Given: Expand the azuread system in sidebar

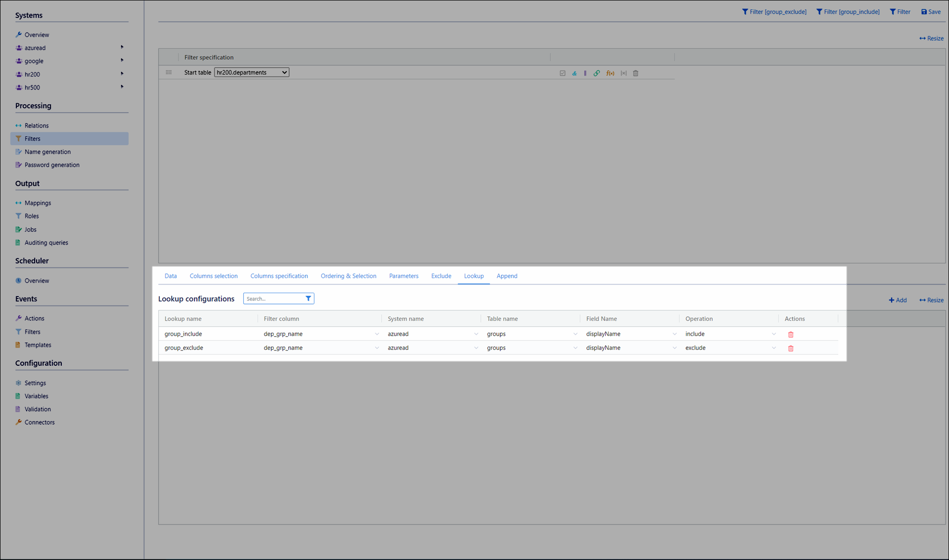Looking at the screenshot, I should (x=122, y=47).
